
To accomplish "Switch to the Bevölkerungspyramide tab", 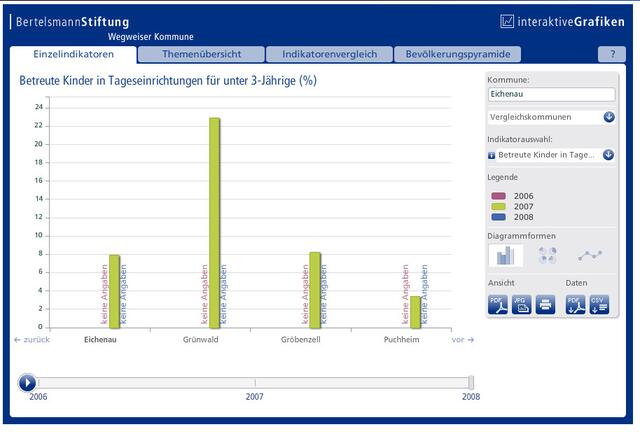I will click(x=458, y=54).
